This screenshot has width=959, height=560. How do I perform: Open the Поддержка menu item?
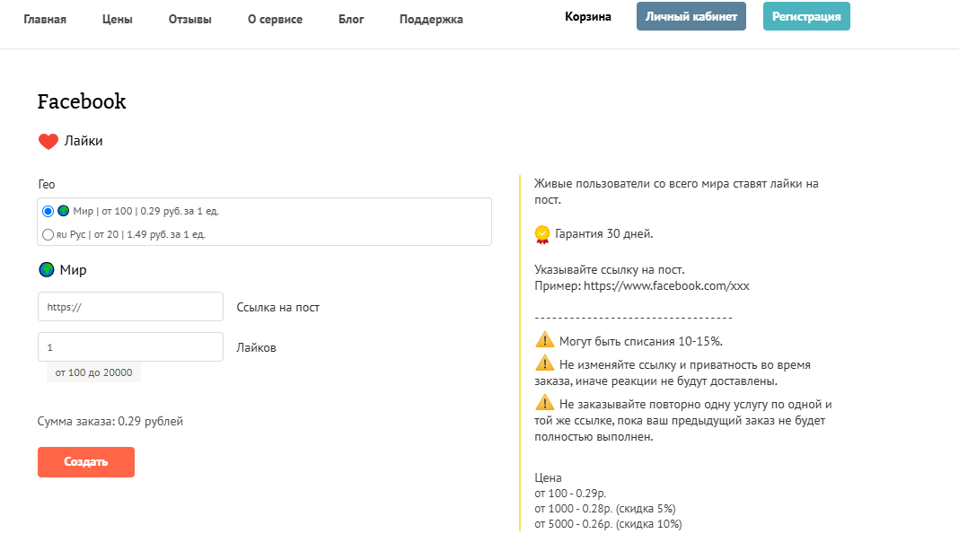pos(431,20)
